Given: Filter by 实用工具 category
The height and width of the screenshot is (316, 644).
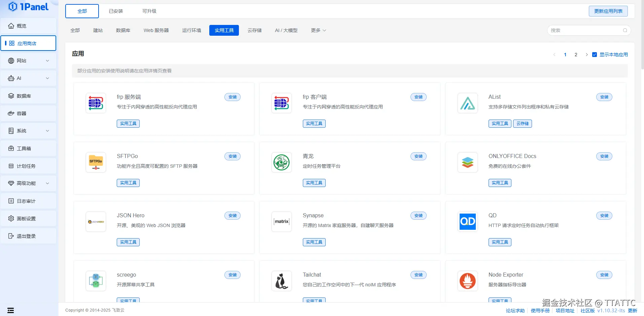Looking at the screenshot, I should [x=224, y=30].
